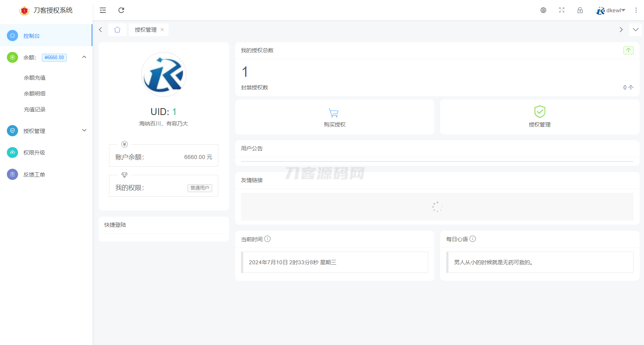Refresh the page with the reload icon
The height and width of the screenshot is (345, 644).
121,10
